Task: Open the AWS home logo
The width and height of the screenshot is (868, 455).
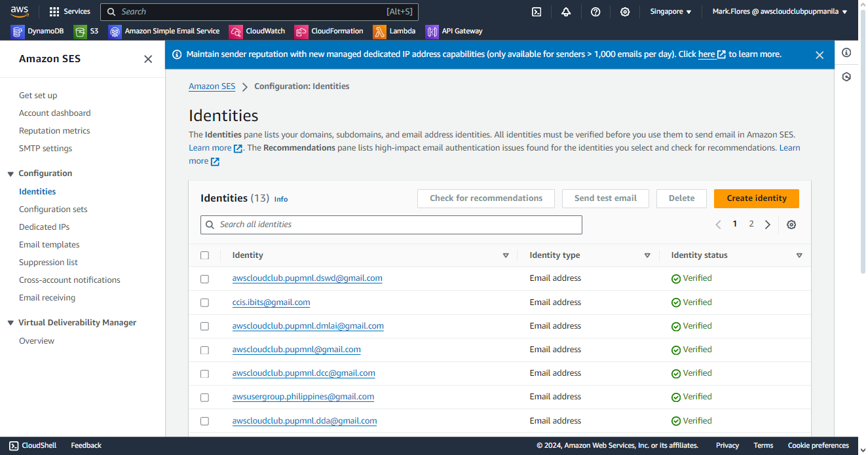Action: pos(19,11)
